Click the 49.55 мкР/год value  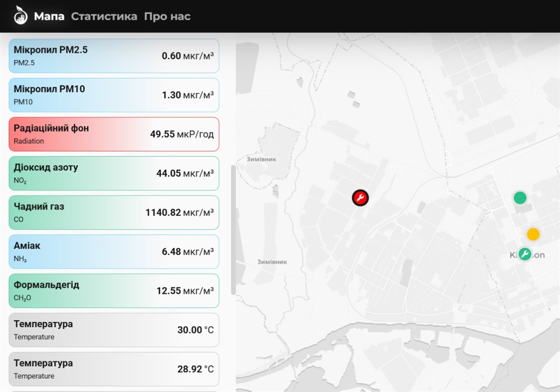coord(182,134)
